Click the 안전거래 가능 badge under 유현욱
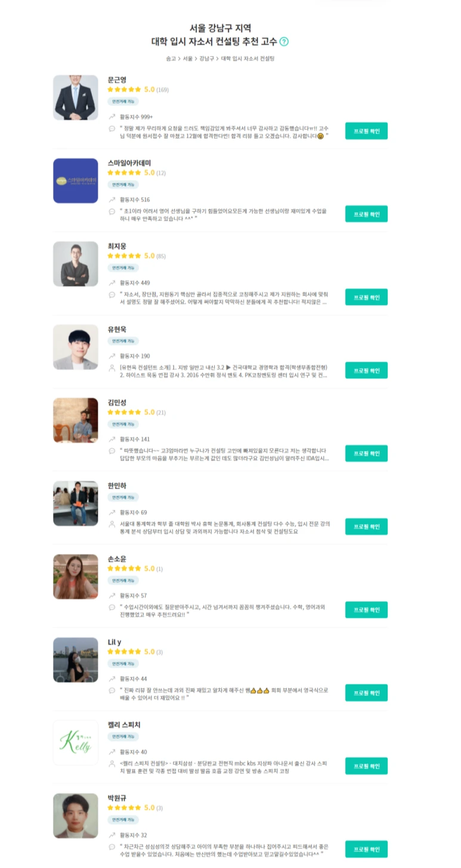Viewport: 461px width, 868px height. click(x=123, y=341)
